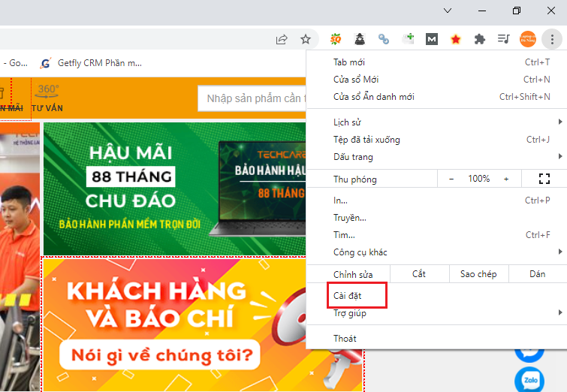Open the blue messenger chat bubble
The width and height of the screenshot is (567, 392).
529,355
